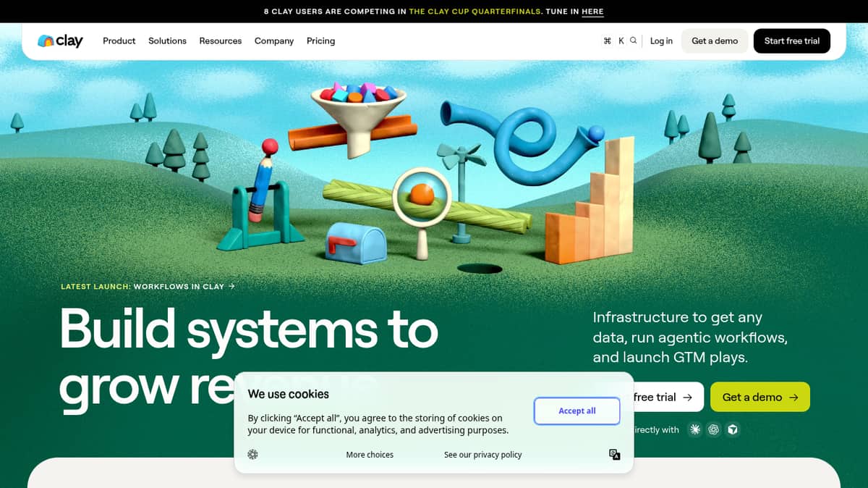The image size is (868, 488).
Task: Click the We use cookies heading
Action: point(289,394)
